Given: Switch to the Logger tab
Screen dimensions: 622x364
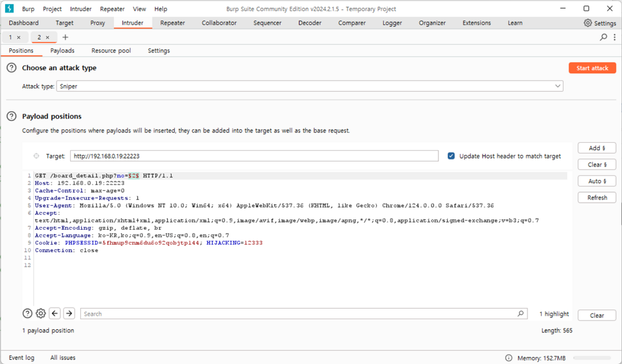Looking at the screenshot, I should (392, 23).
